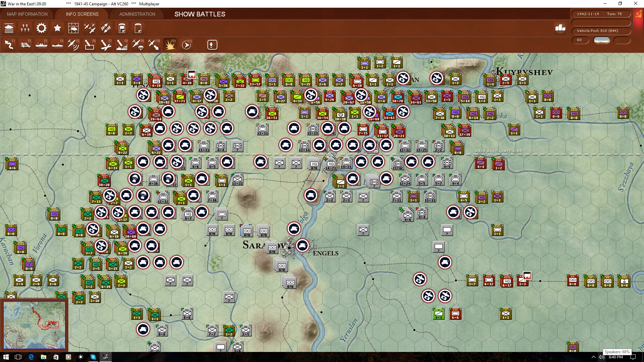The height and width of the screenshot is (362, 644).
Task: Click the victory star icon
Action: pyautogui.click(x=57, y=28)
